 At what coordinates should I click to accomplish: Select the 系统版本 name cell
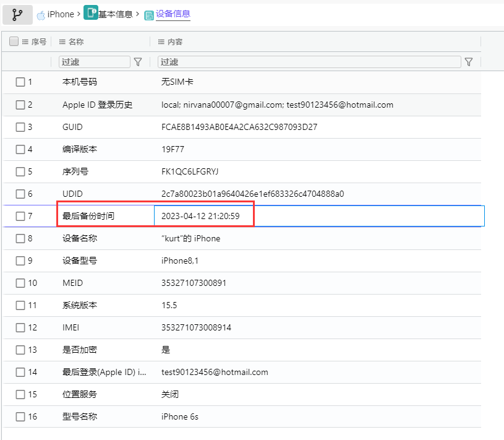coord(80,305)
